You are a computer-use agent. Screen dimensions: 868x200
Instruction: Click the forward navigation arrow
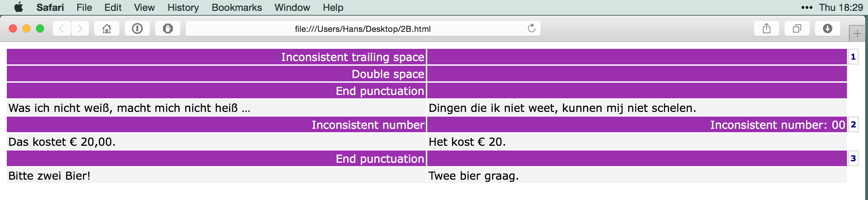click(80, 29)
